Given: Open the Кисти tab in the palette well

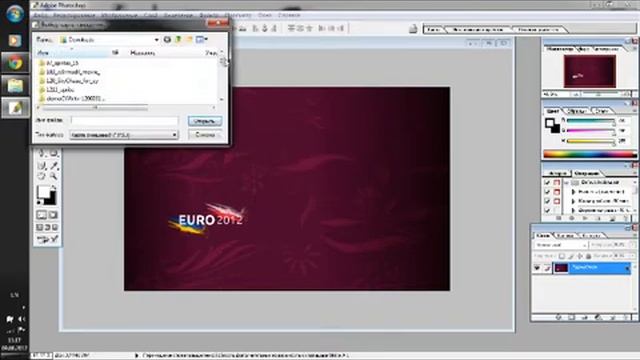Looking at the screenshot, I should pyautogui.click(x=433, y=30).
